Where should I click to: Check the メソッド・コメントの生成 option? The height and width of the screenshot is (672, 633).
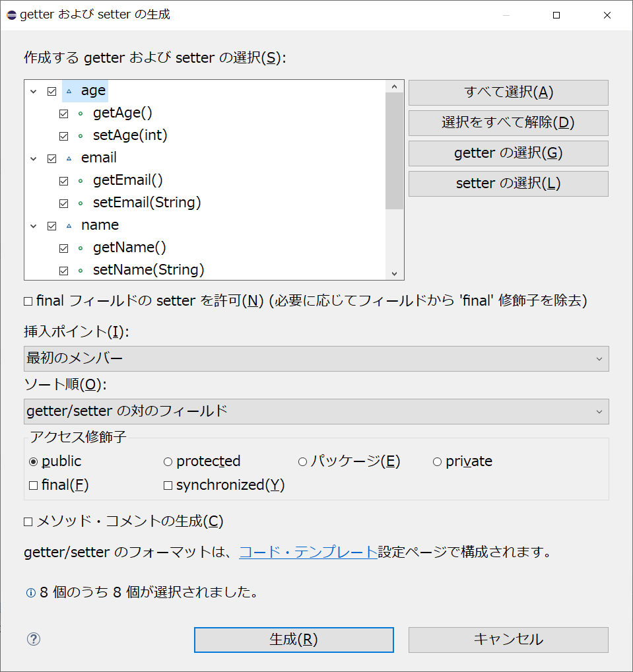[x=28, y=521]
